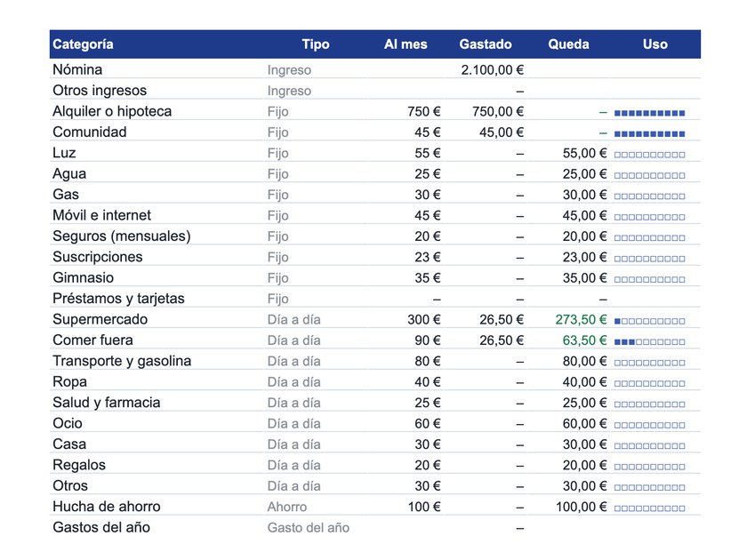Select the Hucha de ahorro row label
Viewport: 747px width, 560px height.
click(106, 507)
